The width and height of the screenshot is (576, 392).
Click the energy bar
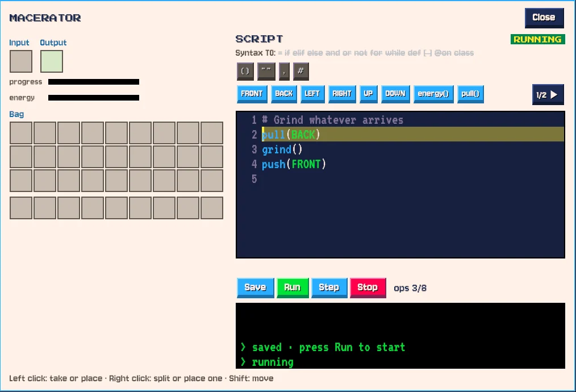point(94,98)
